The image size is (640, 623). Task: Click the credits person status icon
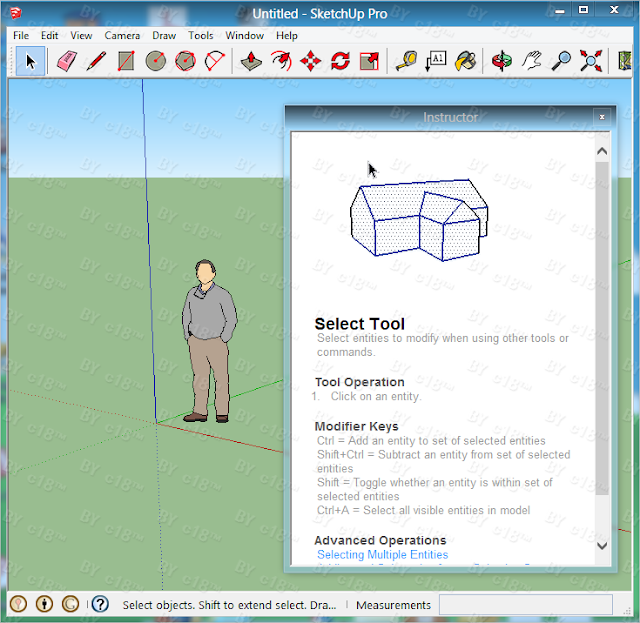click(44, 604)
